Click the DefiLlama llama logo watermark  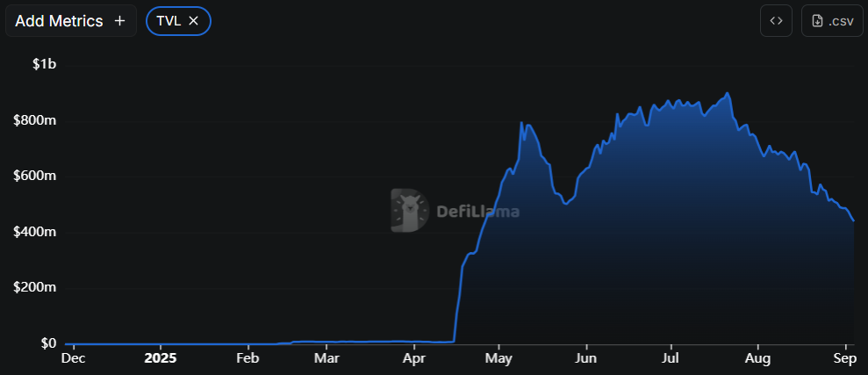(409, 211)
